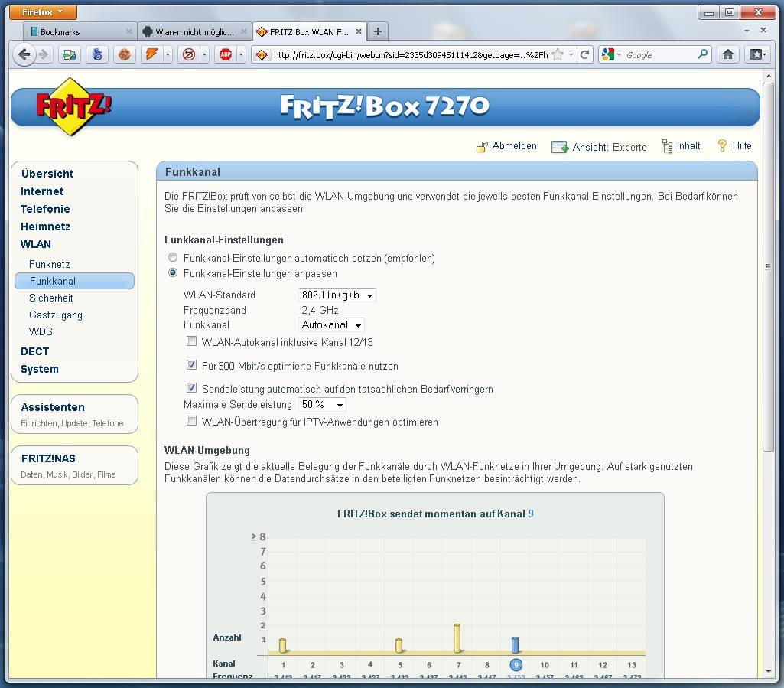
Task: Open FRITZ!NAS
Action: coord(48,458)
